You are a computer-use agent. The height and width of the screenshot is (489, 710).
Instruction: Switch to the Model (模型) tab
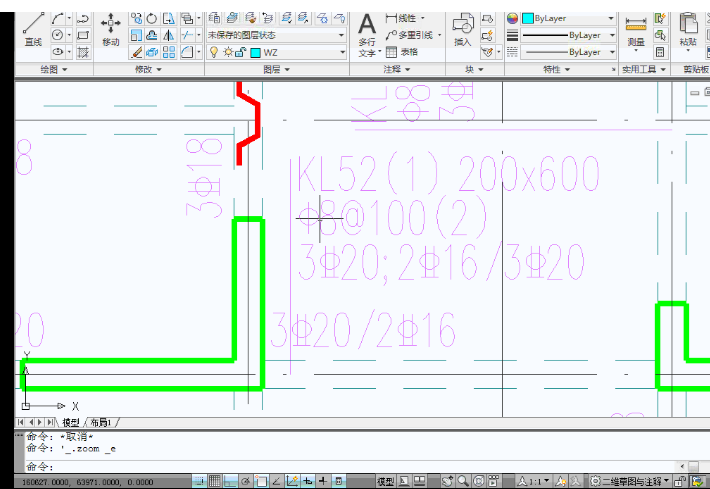[x=71, y=422]
